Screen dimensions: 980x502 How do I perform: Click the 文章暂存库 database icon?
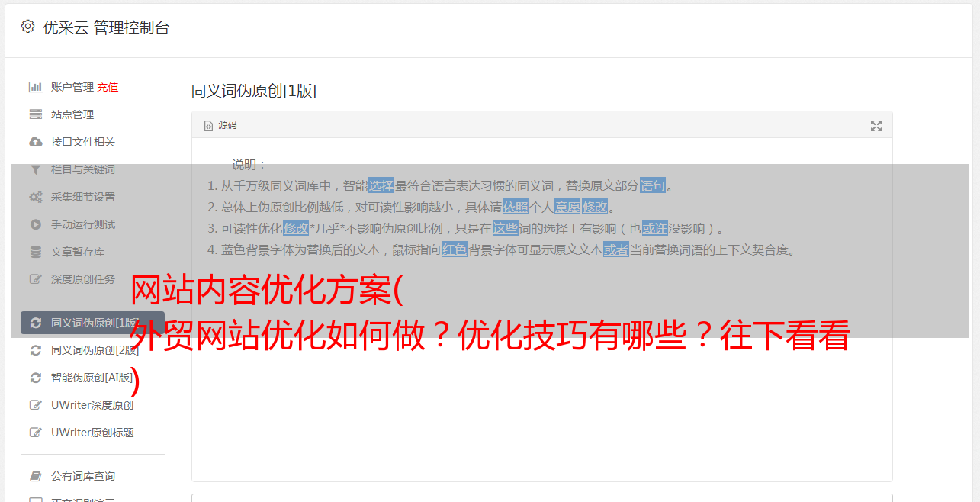(35, 252)
